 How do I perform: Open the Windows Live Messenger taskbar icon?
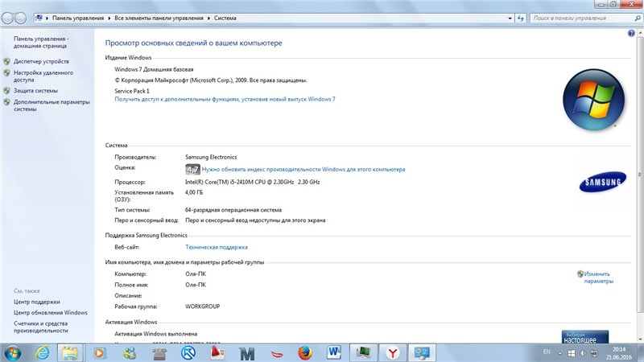click(130, 353)
